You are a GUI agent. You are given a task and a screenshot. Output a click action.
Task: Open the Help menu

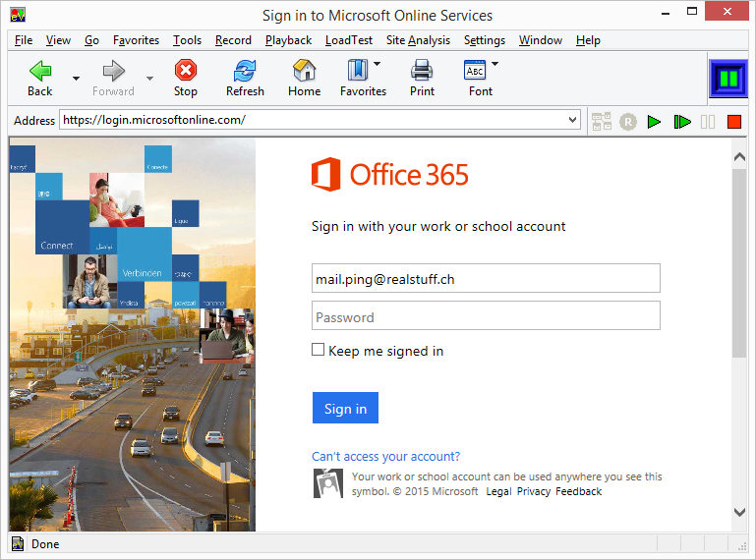point(588,40)
